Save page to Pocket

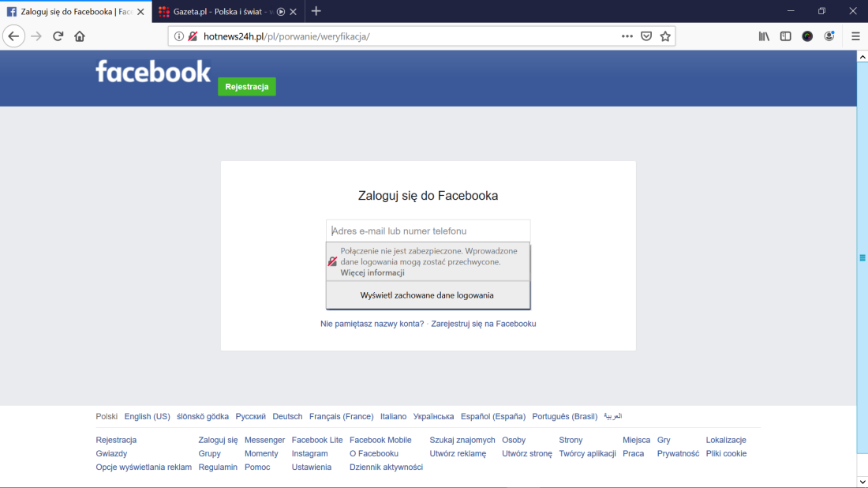[x=646, y=36]
